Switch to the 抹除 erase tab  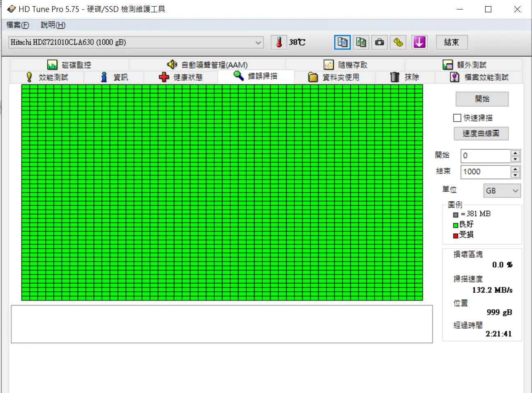point(405,77)
